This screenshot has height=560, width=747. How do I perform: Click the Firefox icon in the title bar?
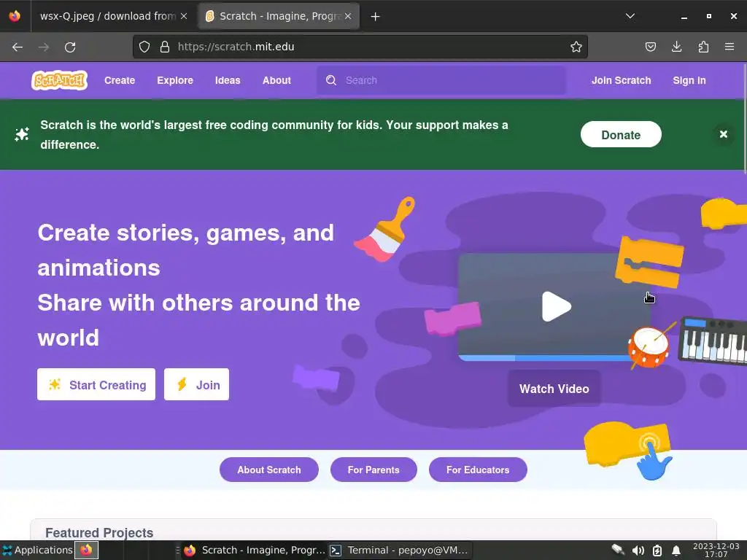click(15, 16)
